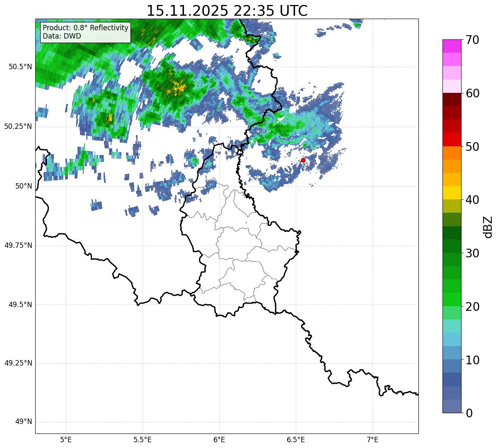This screenshot has height=448, width=498.
Task: Click the colorbar tick label 40
Action: click(472, 200)
